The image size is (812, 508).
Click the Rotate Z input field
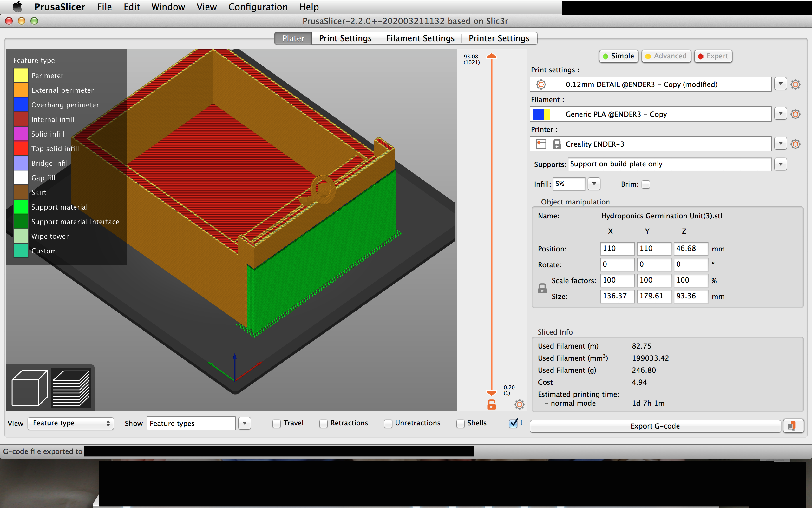click(x=691, y=264)
